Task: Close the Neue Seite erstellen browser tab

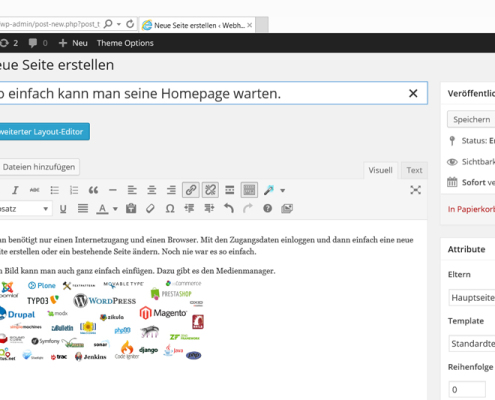Action: click(249, 25)
